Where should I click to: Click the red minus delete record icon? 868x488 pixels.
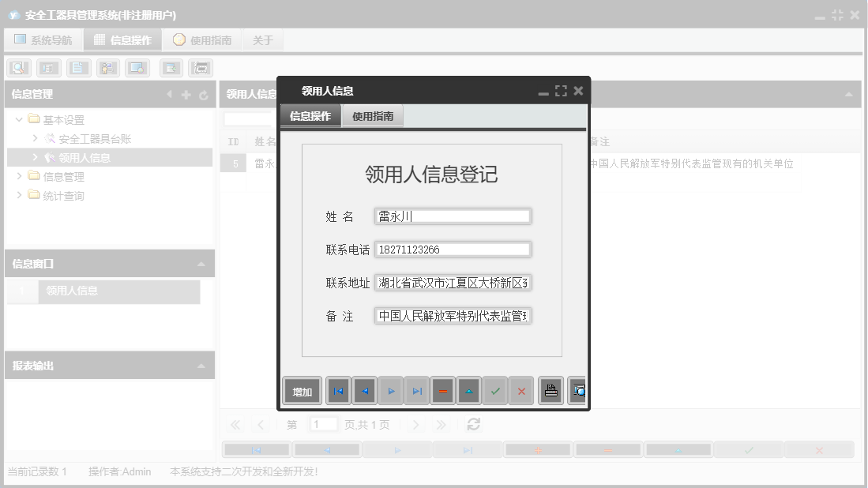(x=442, y=390)
